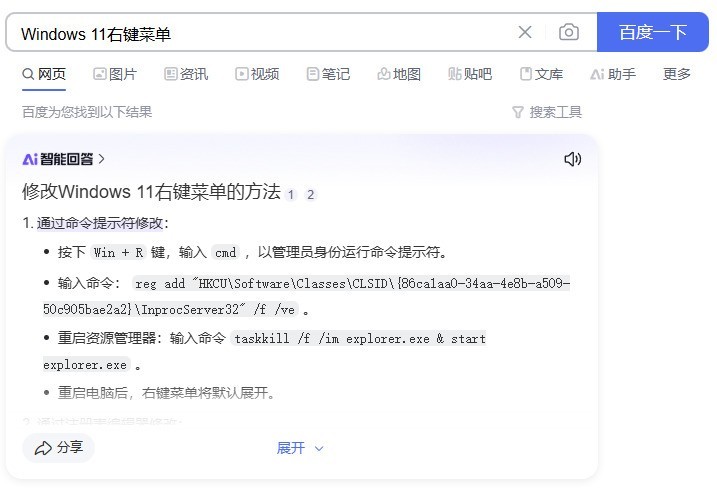Select the 网页 tab

tap(44, 74)
